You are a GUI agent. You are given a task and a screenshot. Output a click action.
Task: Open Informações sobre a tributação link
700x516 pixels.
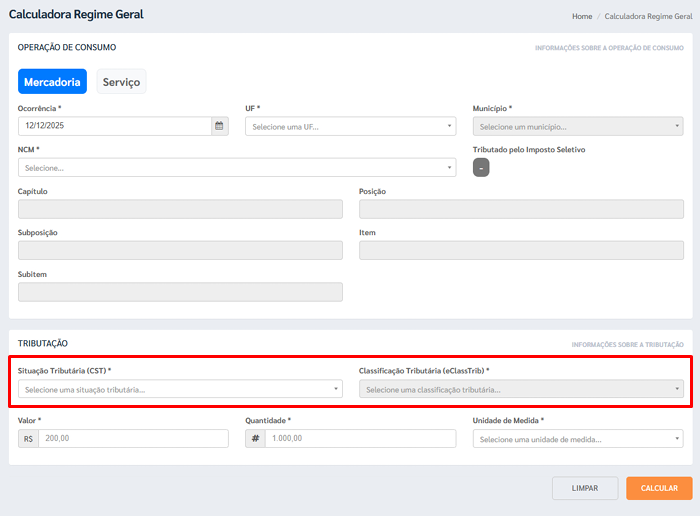627,345
